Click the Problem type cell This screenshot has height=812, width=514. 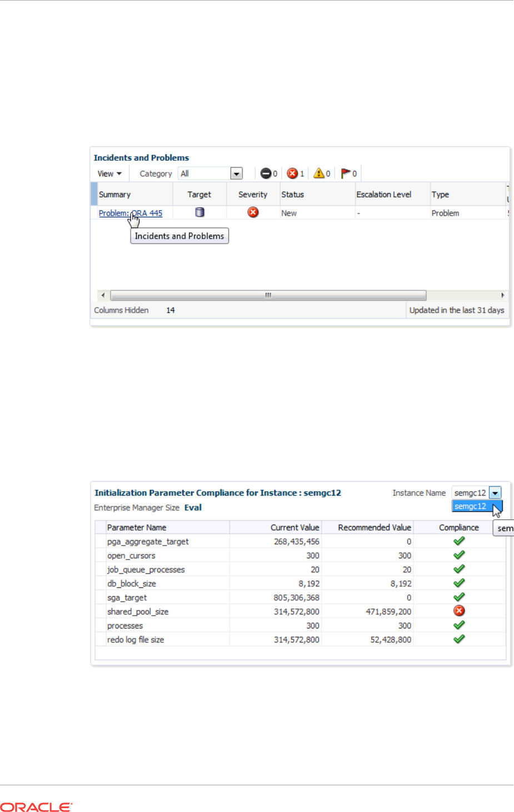(x=445, y=213)
